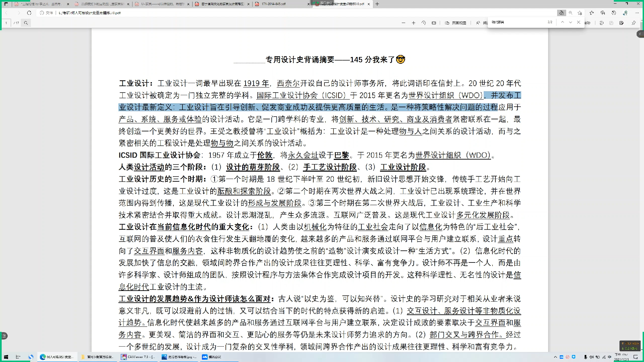Click the save PDF icon
The image size is (644, 362).
(x=611, y=23)
